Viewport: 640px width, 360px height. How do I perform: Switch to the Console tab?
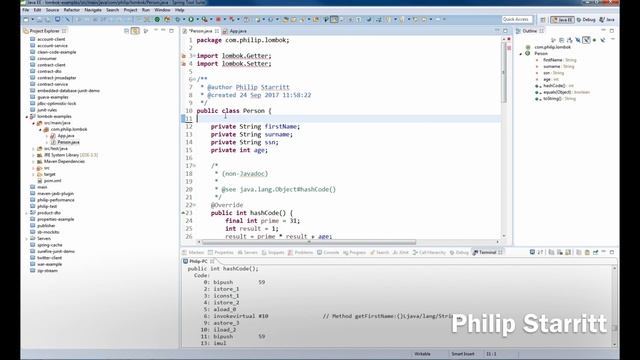point(328,253)
